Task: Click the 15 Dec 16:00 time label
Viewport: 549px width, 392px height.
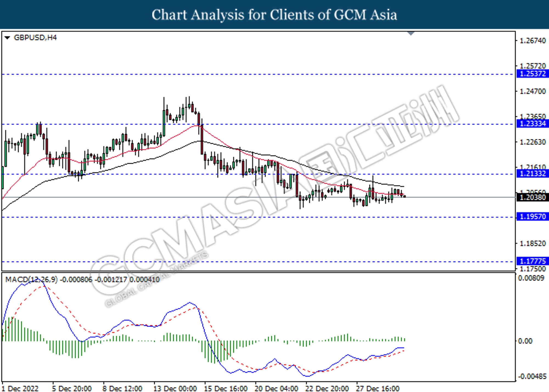Action: click(x=226, y=388)
